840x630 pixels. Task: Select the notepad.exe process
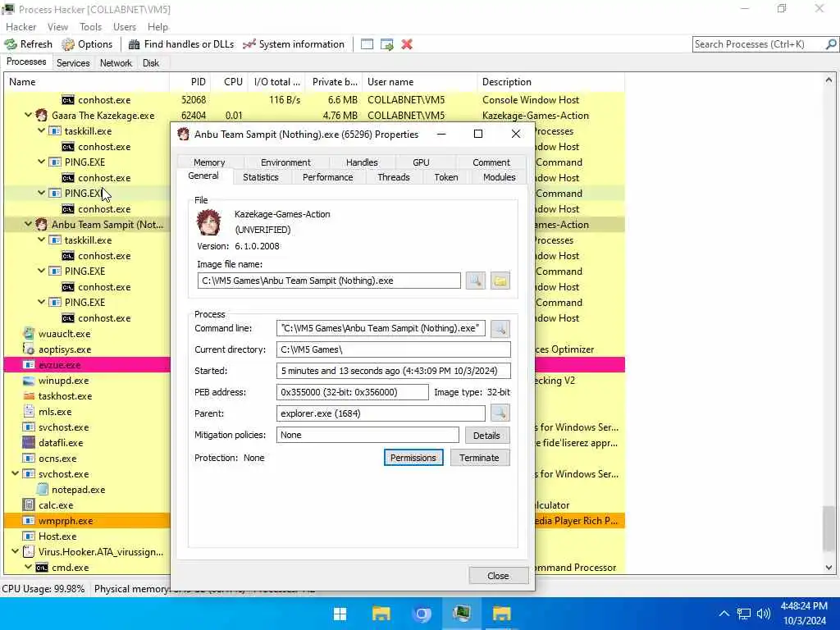[x=78, y=490]
